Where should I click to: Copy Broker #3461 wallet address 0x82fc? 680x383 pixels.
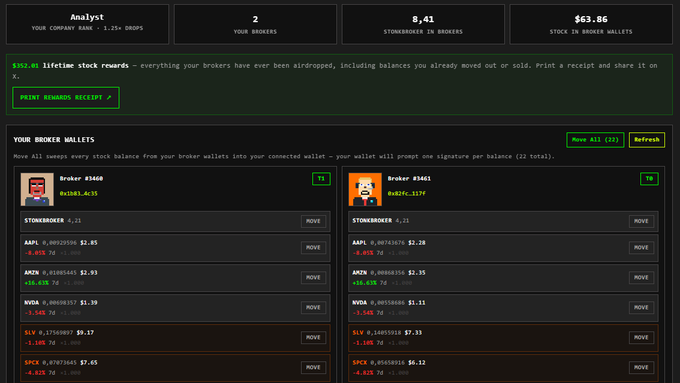[x=406, y=193]
